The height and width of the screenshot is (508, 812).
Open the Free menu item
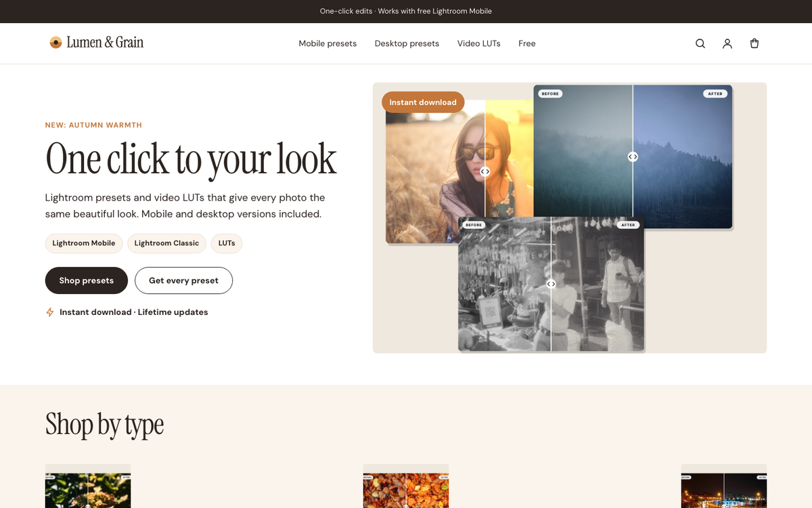(x=527, y=43)
